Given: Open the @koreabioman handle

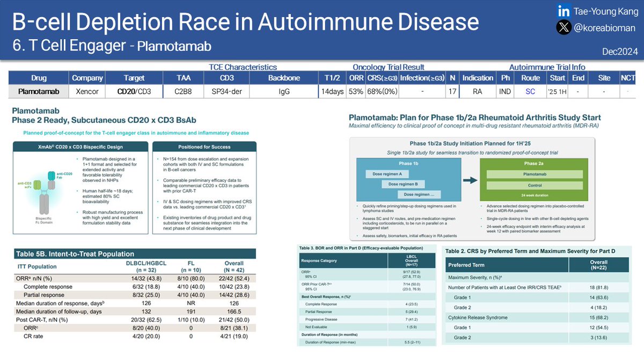Looking at the screenshot, I should click(605, 28).
